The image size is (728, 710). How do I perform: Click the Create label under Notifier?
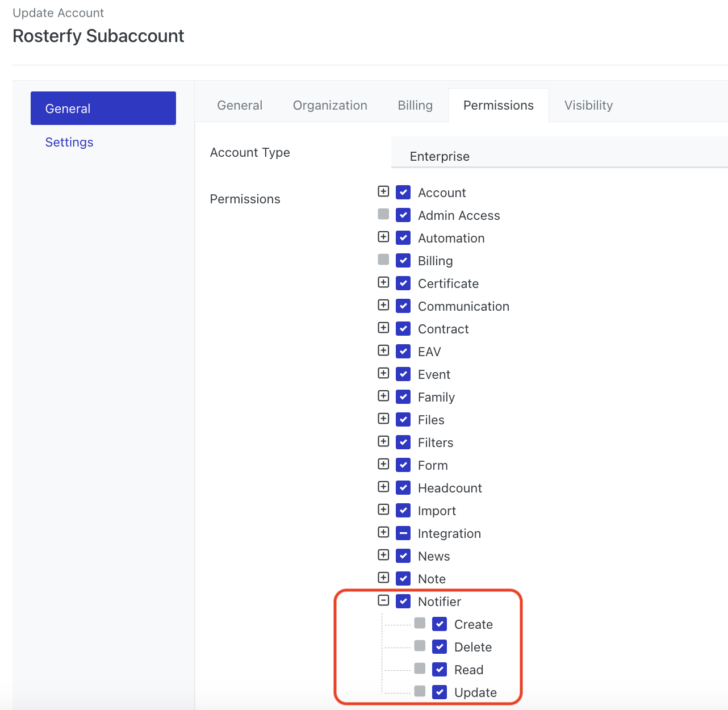point(474,624)
